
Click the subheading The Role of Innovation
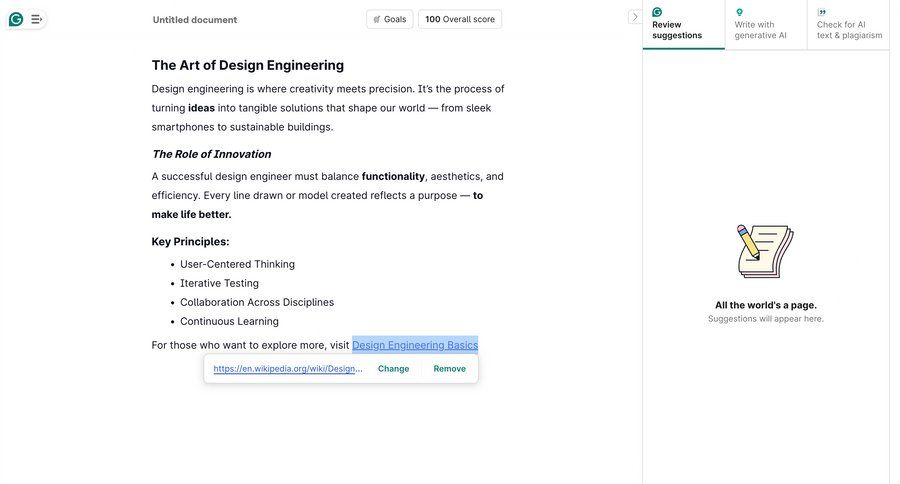point(211,154)
